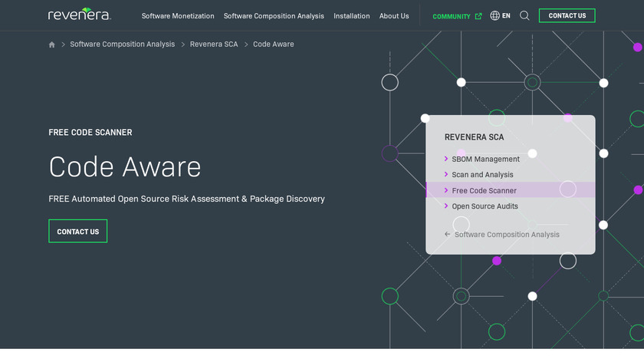Open Open Source Audits in sidebar
The height and width of the screenshot is (362, 644).
pyautogui.click(x=485, y=206)
